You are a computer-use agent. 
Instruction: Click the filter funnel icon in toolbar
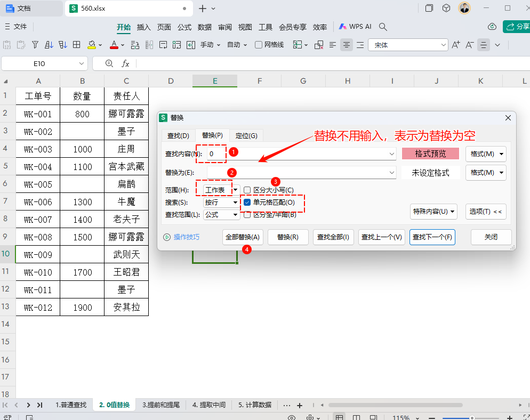coord(35,45)
